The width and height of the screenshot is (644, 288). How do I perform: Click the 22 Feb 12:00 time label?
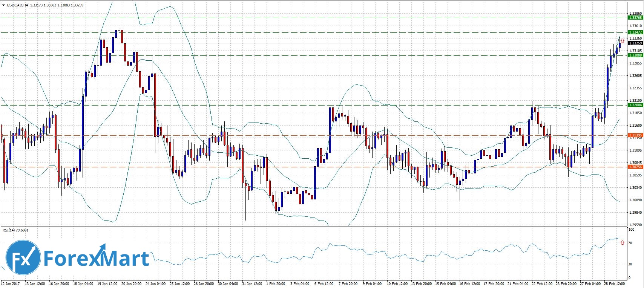[x=542, y=283]
